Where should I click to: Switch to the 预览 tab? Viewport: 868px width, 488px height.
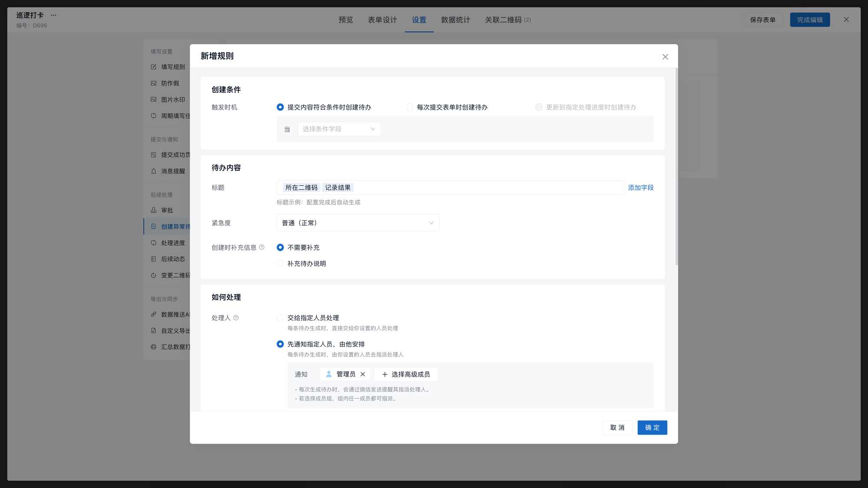click(x=346, y=20)
